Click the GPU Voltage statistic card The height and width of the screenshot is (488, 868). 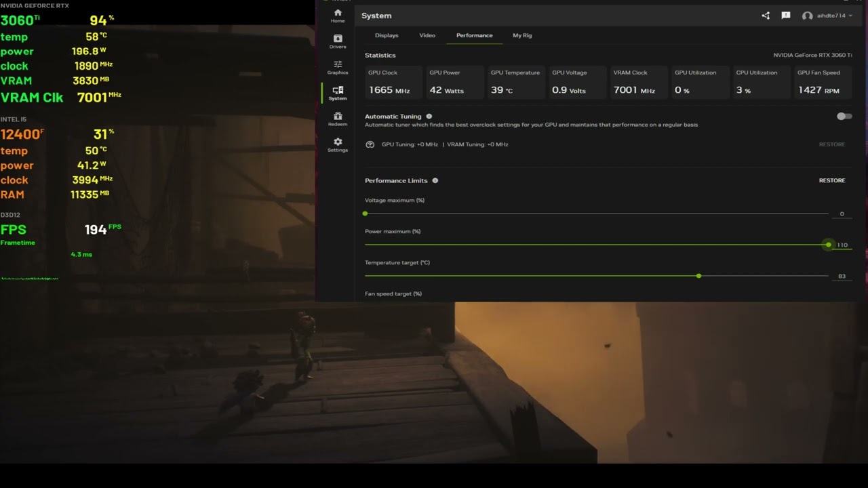[x=577, y=82]
